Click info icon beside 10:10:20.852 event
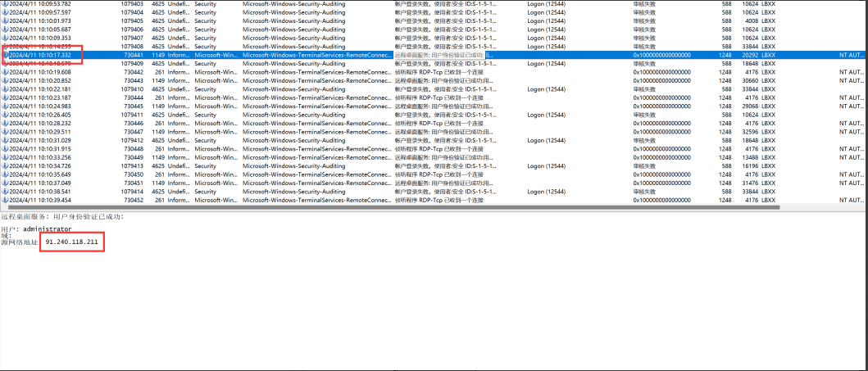868x371 pixels. coord(5,80)
